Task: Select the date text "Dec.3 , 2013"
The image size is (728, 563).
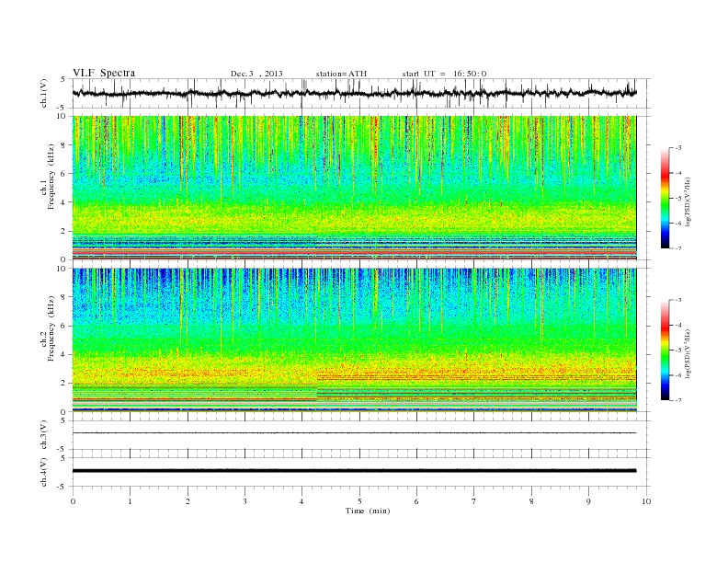Action: click(x=256, y=74)
